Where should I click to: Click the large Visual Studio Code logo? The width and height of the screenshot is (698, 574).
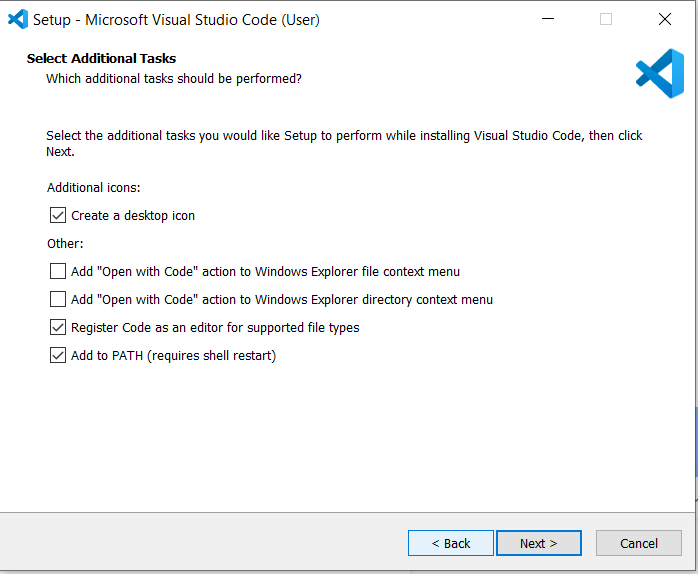pyautogui.click(x=660, y=73)
